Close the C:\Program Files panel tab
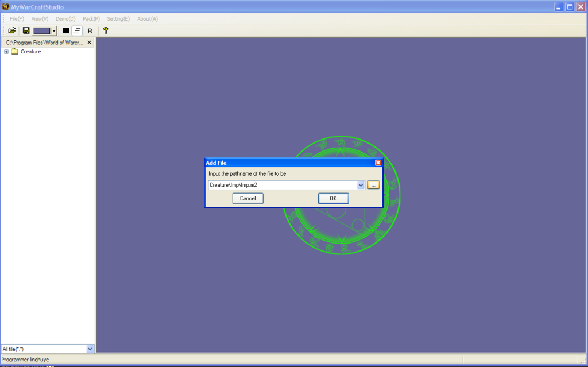 click(89, 43)
